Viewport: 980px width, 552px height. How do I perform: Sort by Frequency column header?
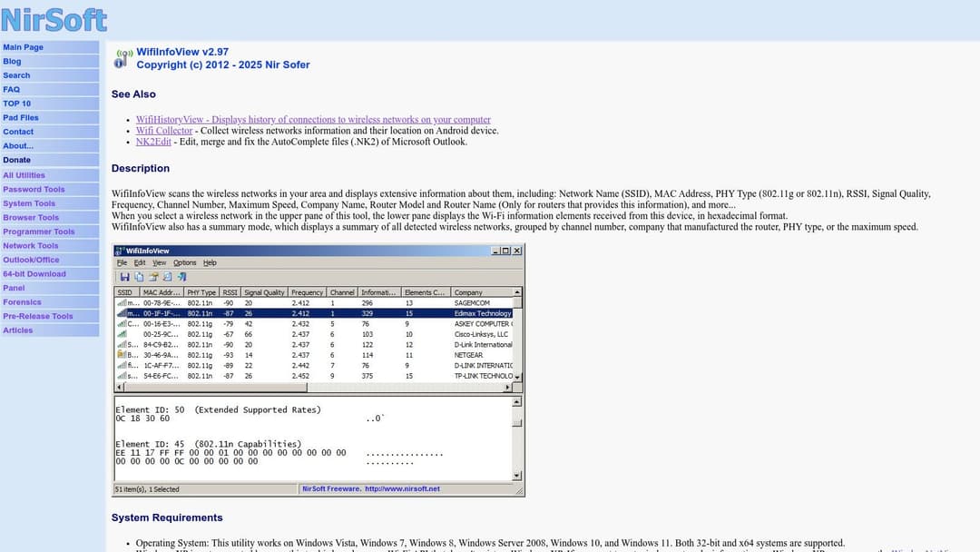tap(307, 292)
